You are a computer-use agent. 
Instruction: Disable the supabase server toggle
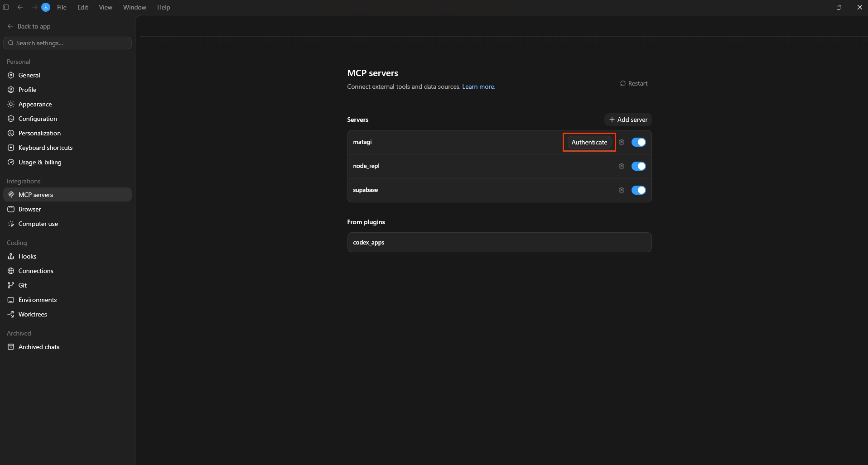(x=639, y=190)
